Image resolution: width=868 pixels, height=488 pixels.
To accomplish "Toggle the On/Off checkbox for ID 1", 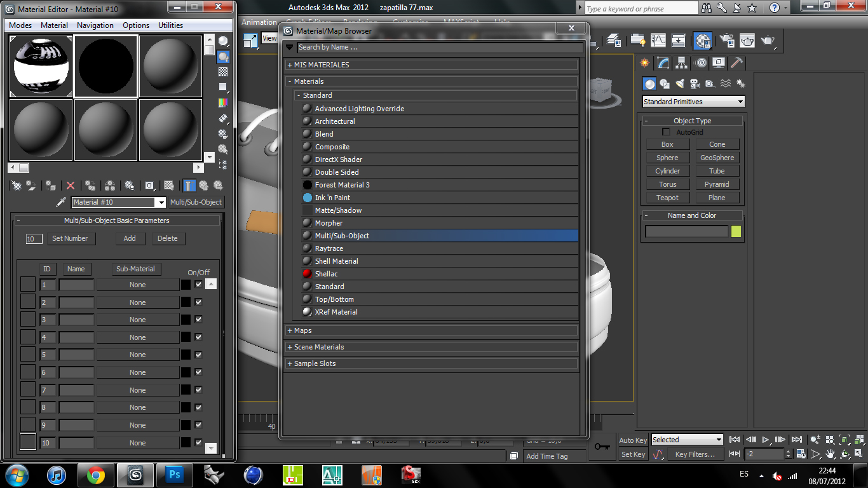I will pos(198,285).
